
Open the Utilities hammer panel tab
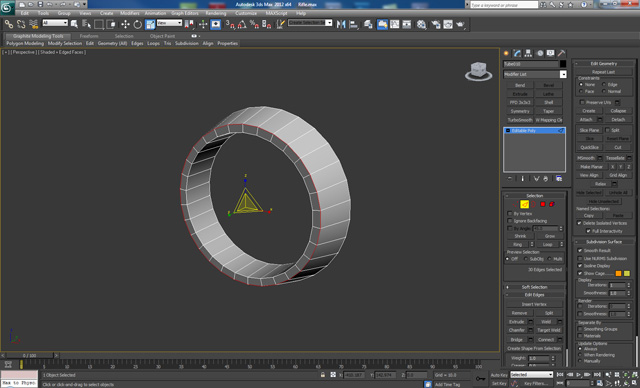562,53
